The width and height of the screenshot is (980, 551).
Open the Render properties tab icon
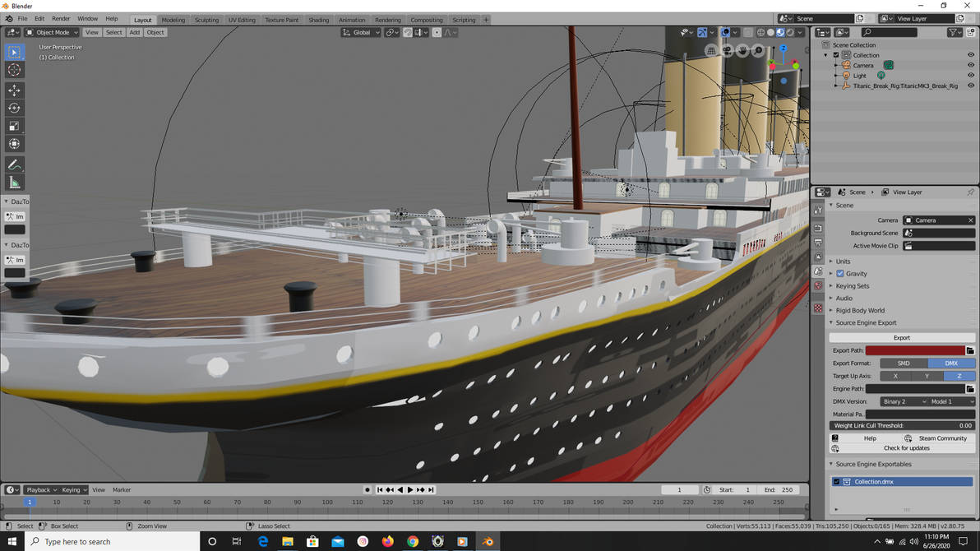(818, 229)
